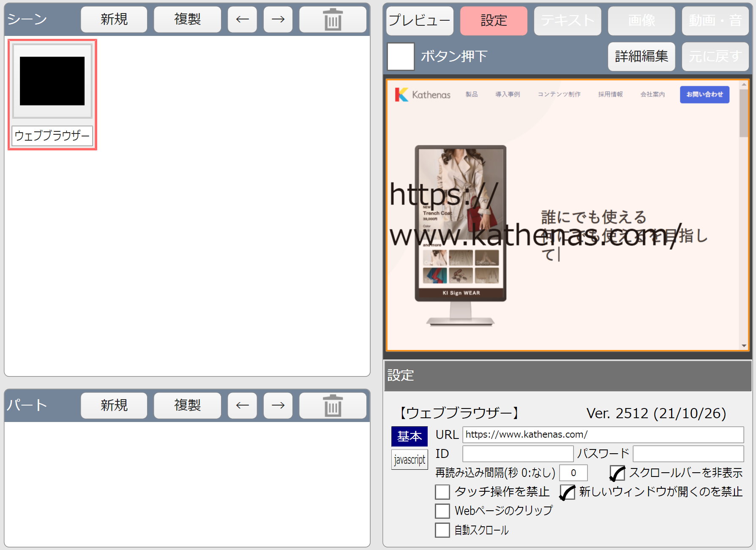Click お問い合わせ button in preview
Screen dimensions: 756x550
click(704, 95)
